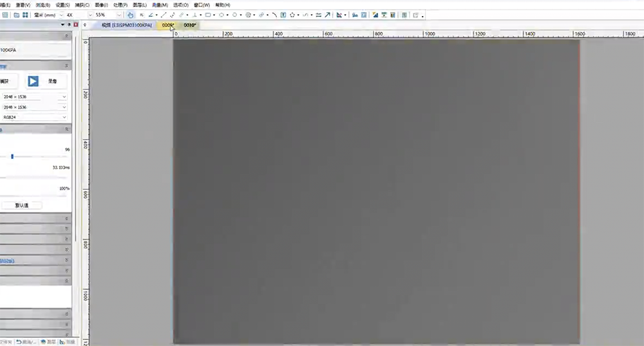Select the rectangle measurement tool
The image size is (644, 346).
[x=208, y=15]
